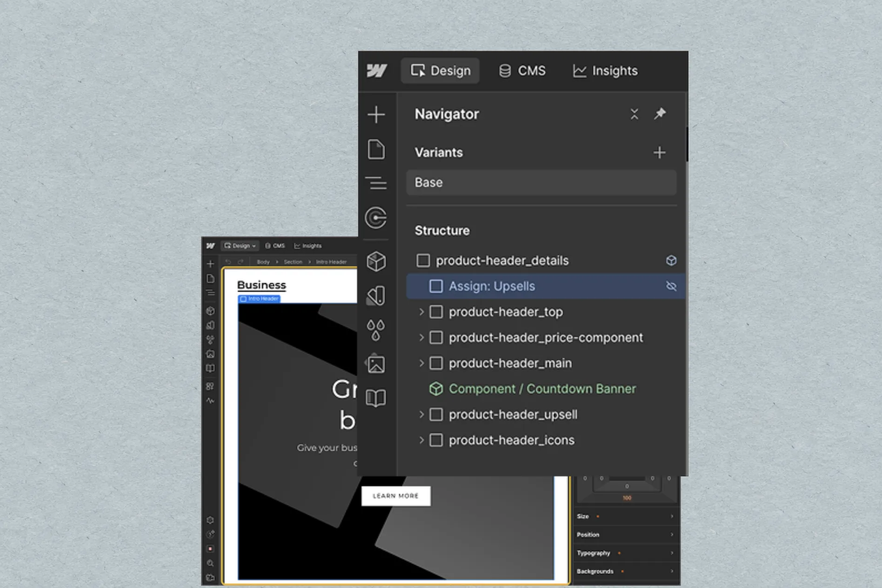This screenshot has width=882, height=588.
Task: Click the undo arrow in the background window toolbar
Action: coord(228,262)
